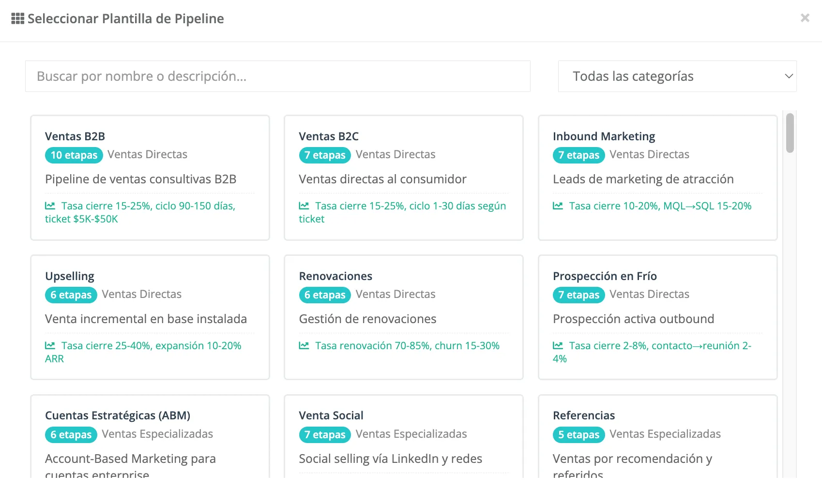Click the 6 etapas badge on Renovaciones

[x=325, y=295]
